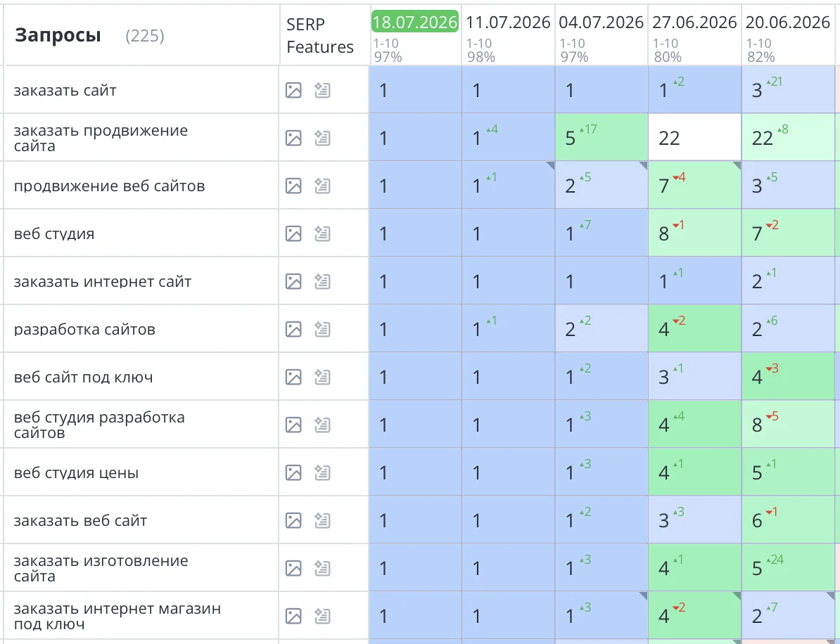This screenshot has height=644, width=840.
Task: Click snippet icon for 'заказать интернет сайт'
Action: [322, 282]
